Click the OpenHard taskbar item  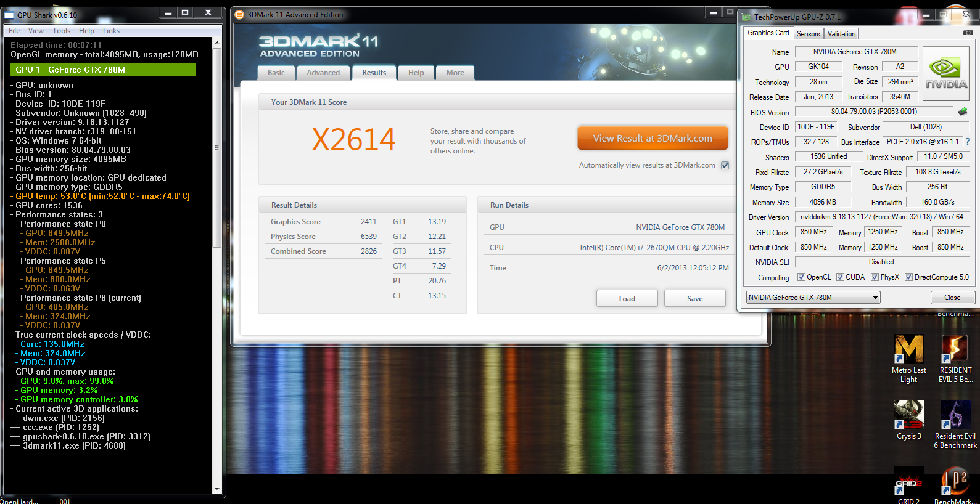19,501
